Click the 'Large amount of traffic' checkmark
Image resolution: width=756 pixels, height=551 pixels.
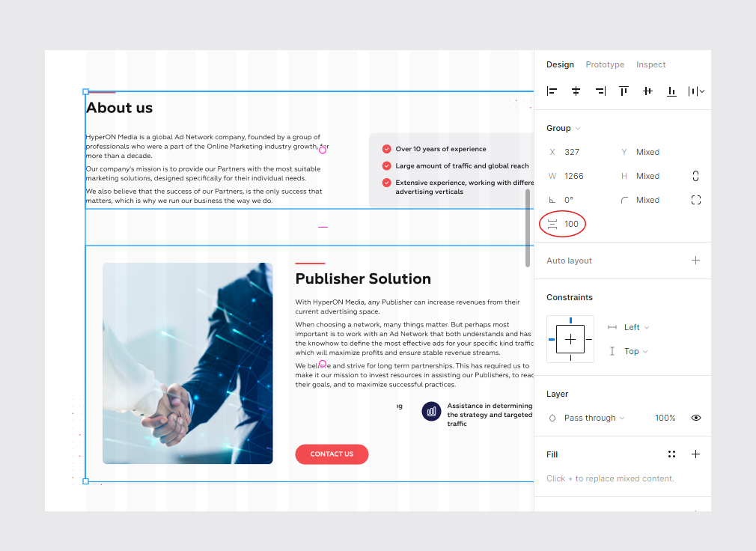(387, 166)
